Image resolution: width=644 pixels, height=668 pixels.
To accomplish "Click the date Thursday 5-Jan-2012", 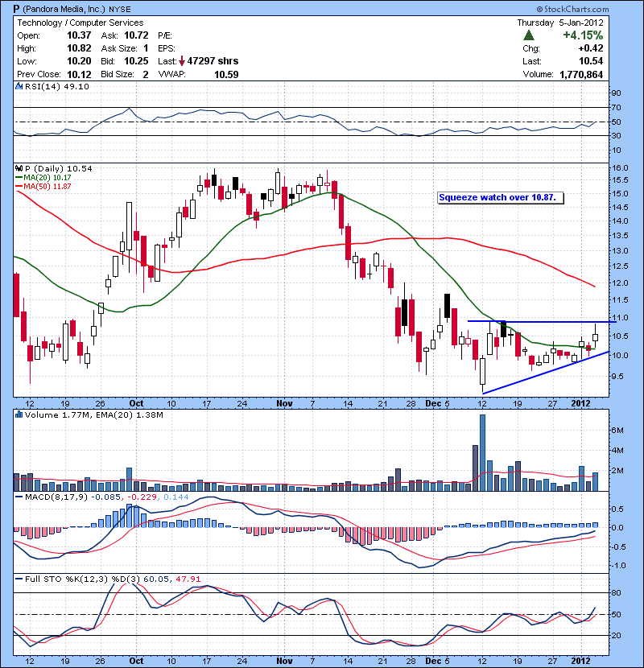I will 560,23.
